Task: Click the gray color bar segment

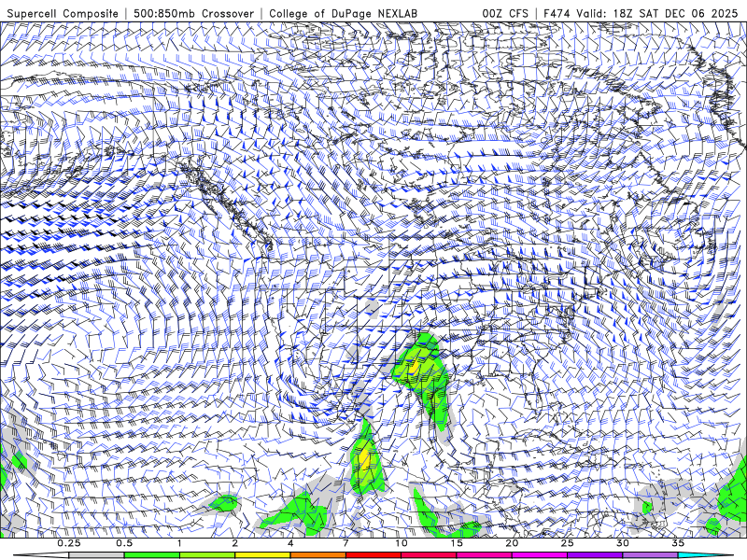Action: [97, 555]
